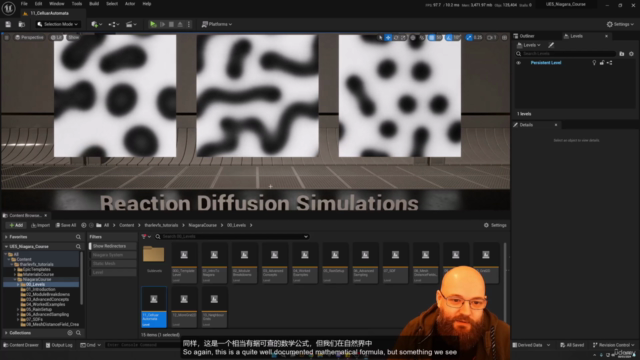Click the Search Levels input field

pyautogui.click(x=565, y=53)
